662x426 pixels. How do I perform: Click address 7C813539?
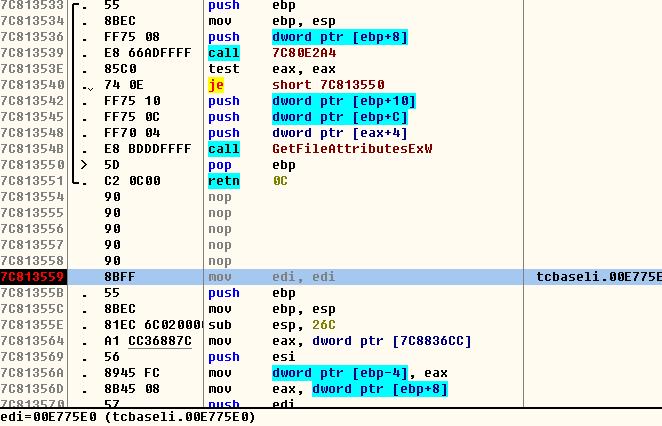[33, 53]
